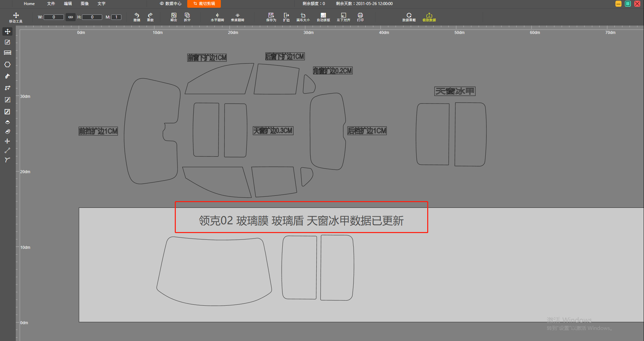The height and width of the screenshot is (341, 644).
Task: Select the 前窗下扩边1CM label
Action: [207, 58]
